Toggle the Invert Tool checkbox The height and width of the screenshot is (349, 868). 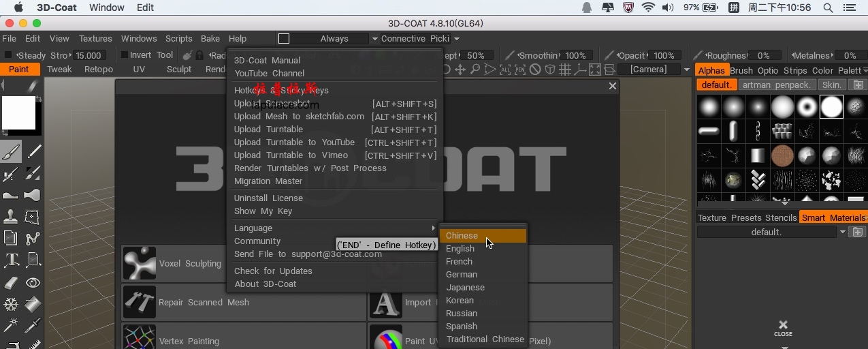(125, 55)
